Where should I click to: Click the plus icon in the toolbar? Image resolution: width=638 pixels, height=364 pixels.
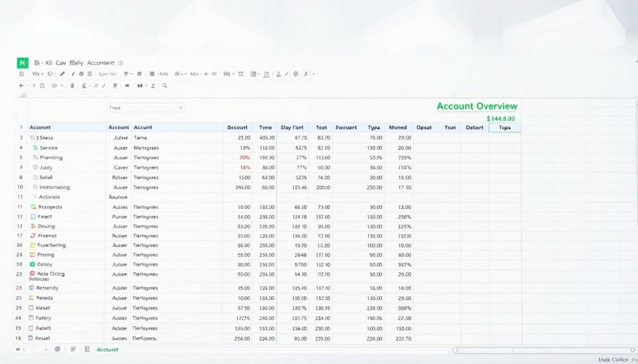pyautogui.click(x=206, y=74)
